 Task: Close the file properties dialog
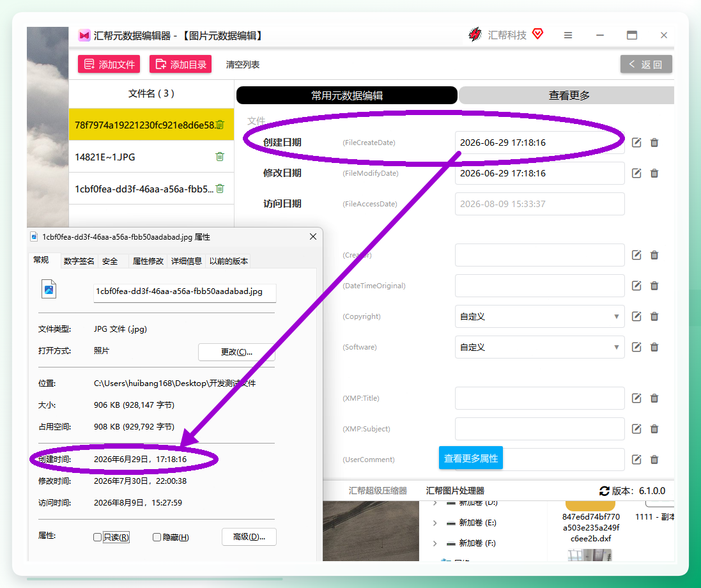tap(313, 236)
